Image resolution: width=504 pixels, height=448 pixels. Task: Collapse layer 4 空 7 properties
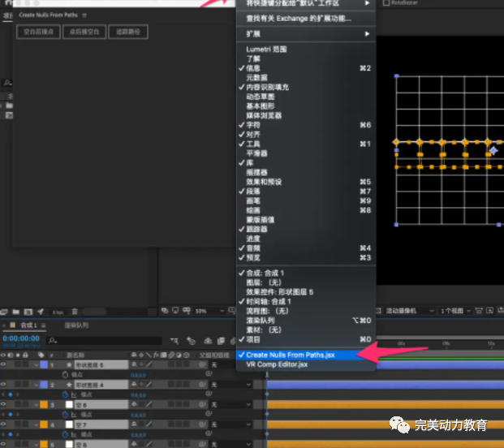37,424
